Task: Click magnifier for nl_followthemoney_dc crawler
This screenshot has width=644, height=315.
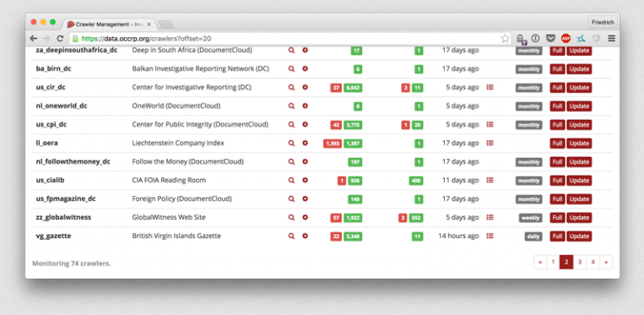Action: click(x=291, y=161)
